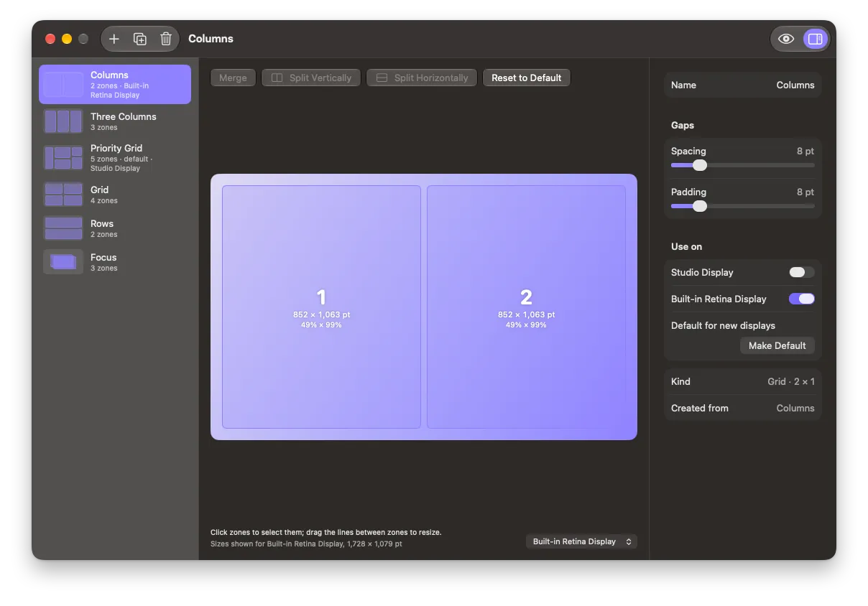Click the Created from 'Columns' value
This screenshot has width=868, height=606.
point(795,408)
